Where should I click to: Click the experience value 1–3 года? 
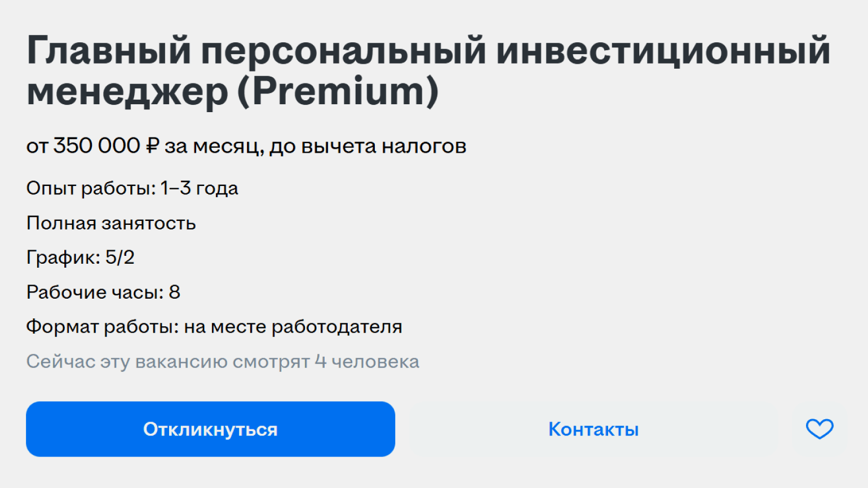[x=199, y=188]
